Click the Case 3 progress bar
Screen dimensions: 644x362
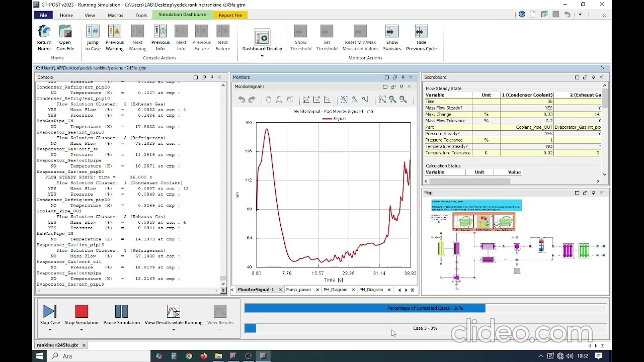click(x=425, y=328)
